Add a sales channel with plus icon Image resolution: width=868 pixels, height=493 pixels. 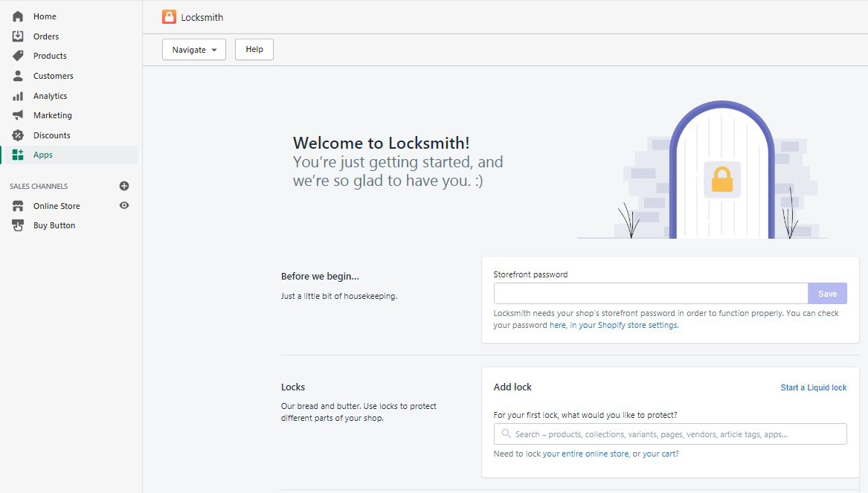[124, 186]
